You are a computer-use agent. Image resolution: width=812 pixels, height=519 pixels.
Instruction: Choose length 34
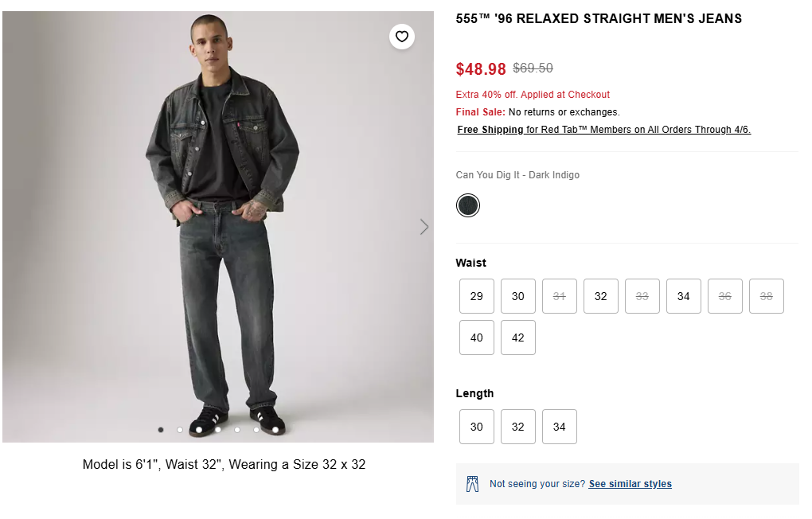[x=560, y=427]
